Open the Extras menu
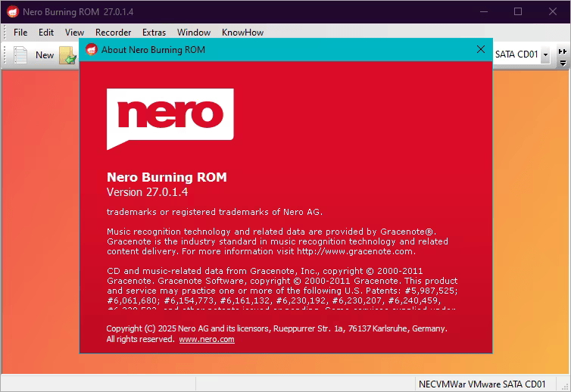The height and width of the screenshot is (392, 571). click(x=154, y=33)
